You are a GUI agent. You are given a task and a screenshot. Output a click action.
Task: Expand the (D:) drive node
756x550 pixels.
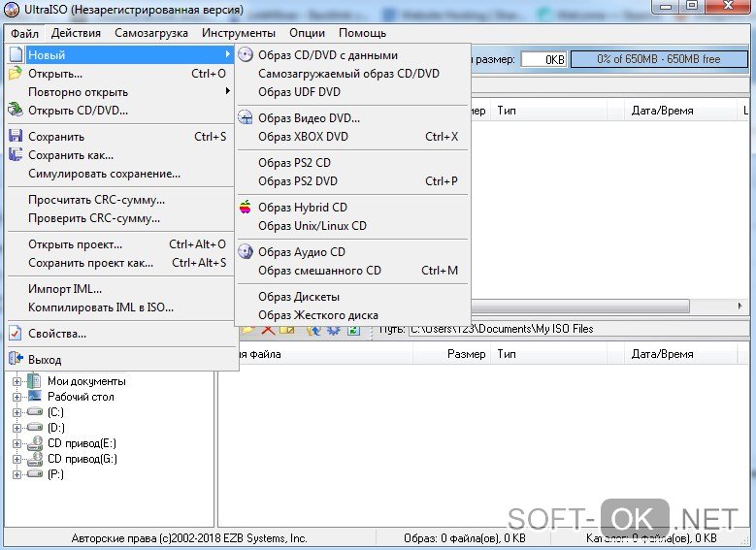[16, 428]
